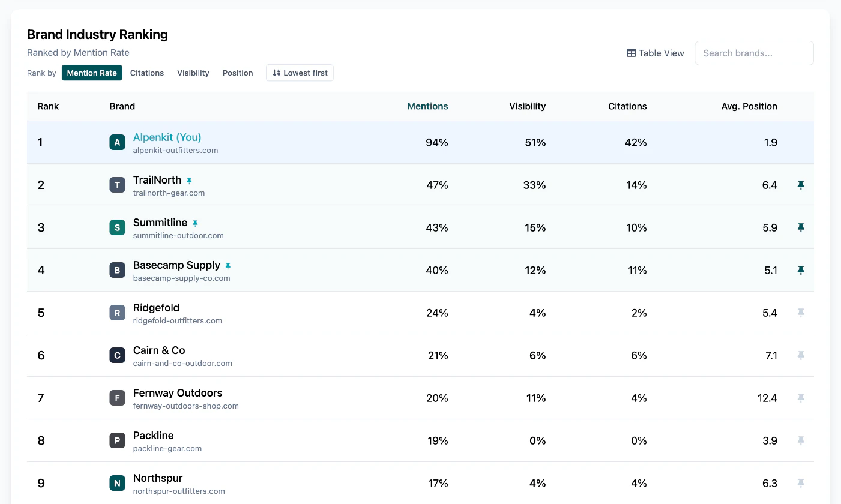The image size is (841, 504).
Task: Click Fernway Outdoors' "12.4" average position value
Action: [767, 398]
